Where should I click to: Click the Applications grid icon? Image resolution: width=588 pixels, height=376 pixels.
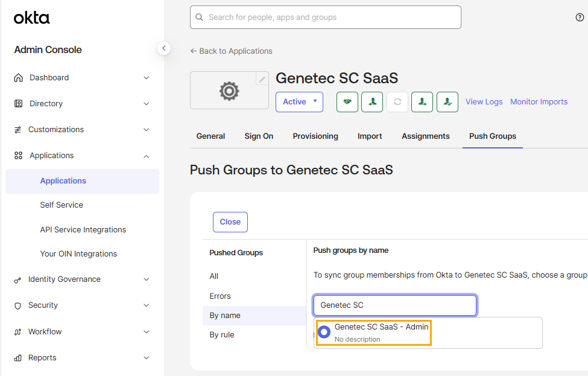tap(18, 155)
